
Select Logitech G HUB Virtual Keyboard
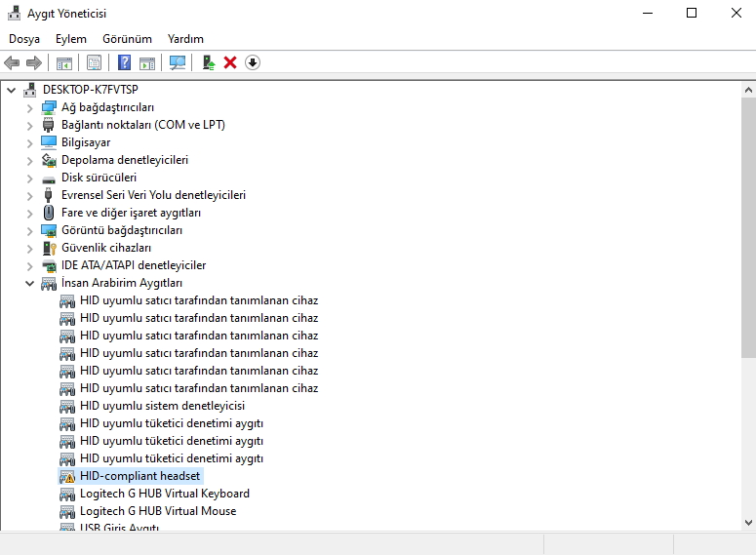[x=164, y=494]
